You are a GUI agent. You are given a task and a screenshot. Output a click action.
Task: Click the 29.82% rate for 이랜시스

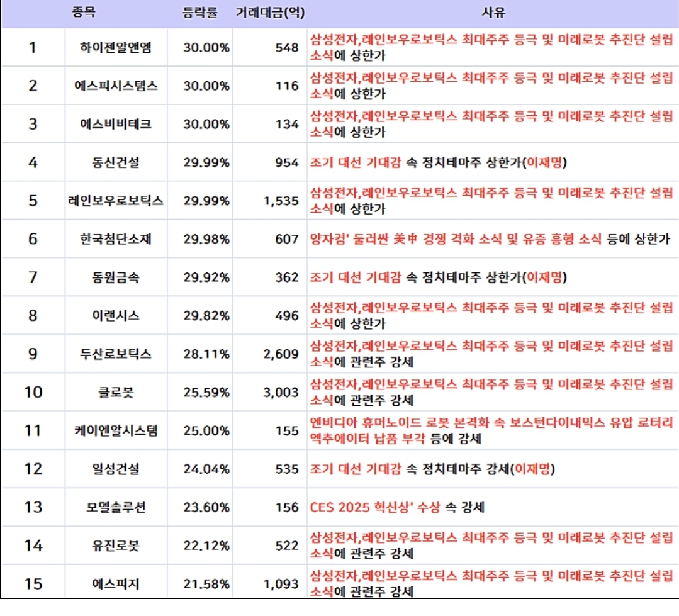[x=206, y=316]
